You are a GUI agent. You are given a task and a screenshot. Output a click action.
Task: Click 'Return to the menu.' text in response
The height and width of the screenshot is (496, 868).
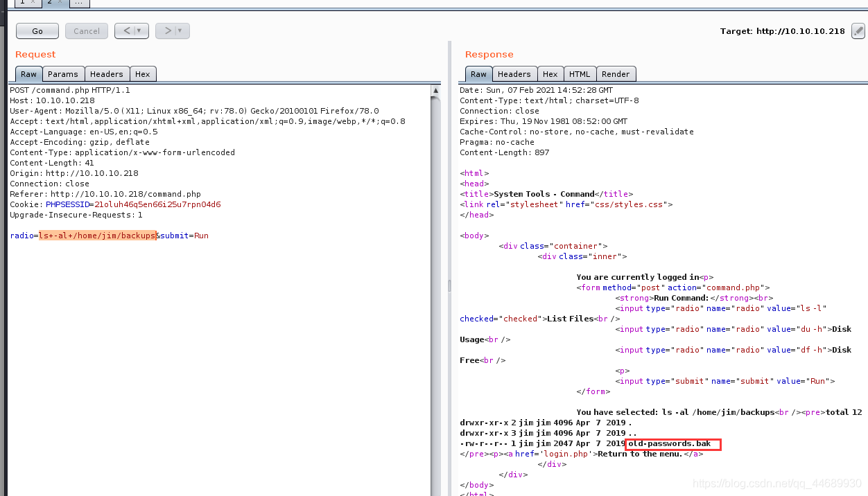point(641,454)
